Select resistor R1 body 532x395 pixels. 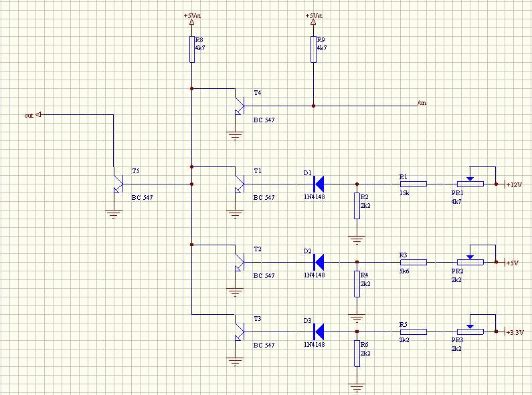coord(414,184)
